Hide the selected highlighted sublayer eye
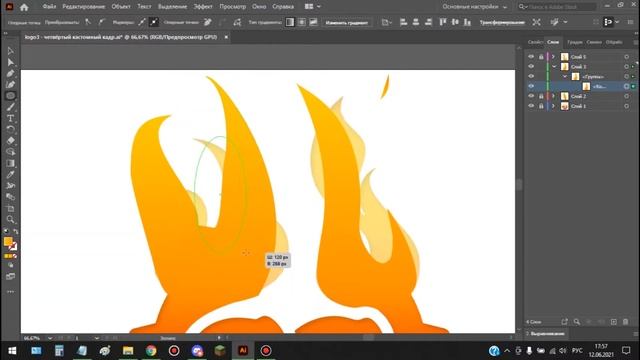Image resolution: width=640 pixels, height=360 pixels. coord(531,86)
